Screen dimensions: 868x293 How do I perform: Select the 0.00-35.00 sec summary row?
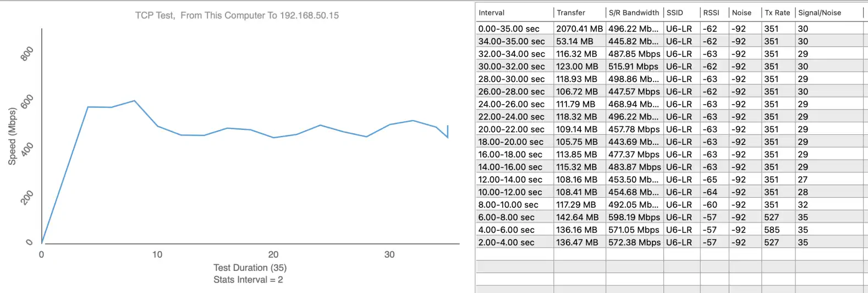[509, 29]
